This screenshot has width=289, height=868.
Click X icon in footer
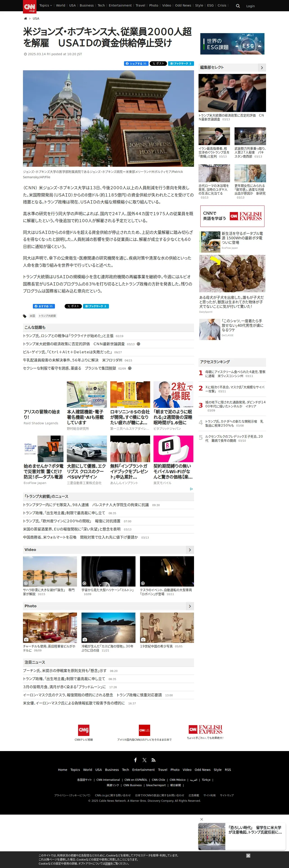pos(144,760)
